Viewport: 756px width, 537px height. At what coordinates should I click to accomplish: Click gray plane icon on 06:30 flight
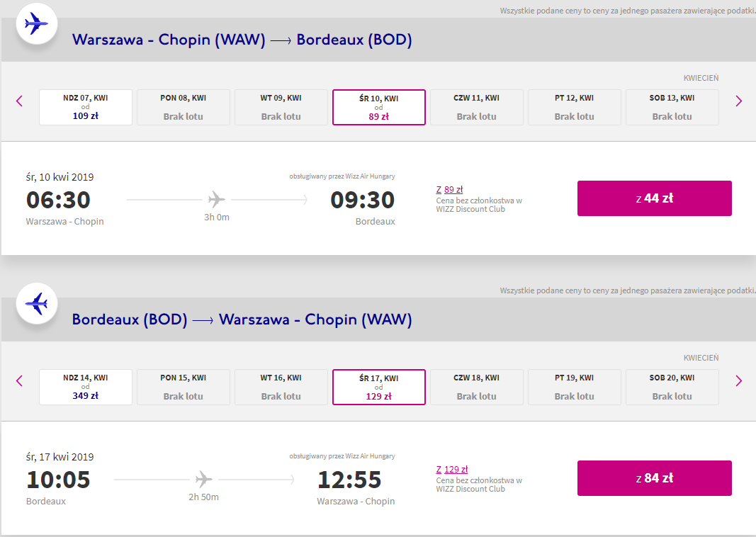(216, 199)
